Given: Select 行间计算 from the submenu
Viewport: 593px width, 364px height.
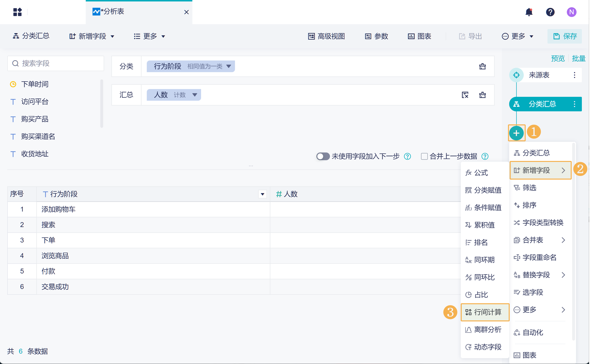Looking at the screenshot, I should (485, 312).
